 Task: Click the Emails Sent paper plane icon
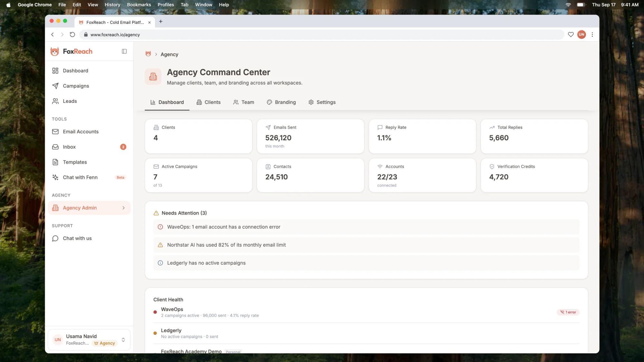click(268, 127)
